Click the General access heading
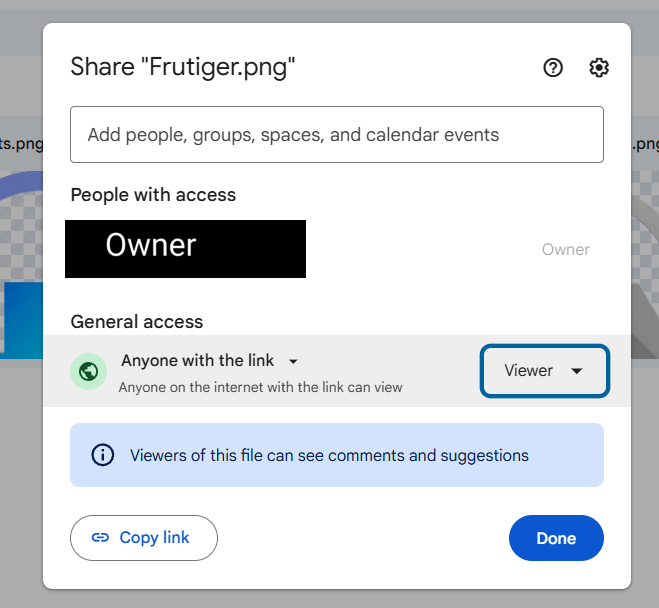 tap(136, 322)
